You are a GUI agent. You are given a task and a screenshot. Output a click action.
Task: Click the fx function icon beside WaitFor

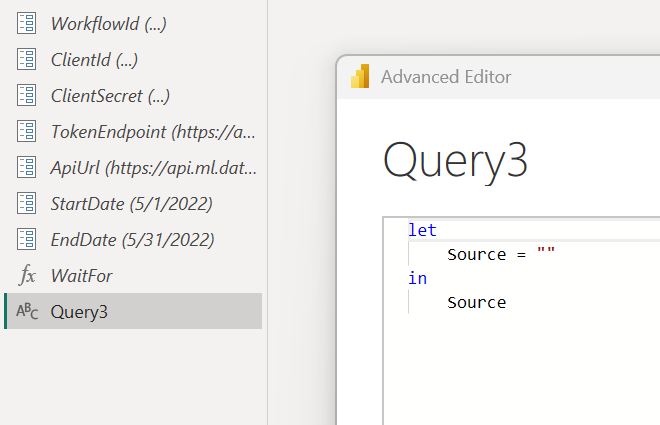tap(27, 275)
